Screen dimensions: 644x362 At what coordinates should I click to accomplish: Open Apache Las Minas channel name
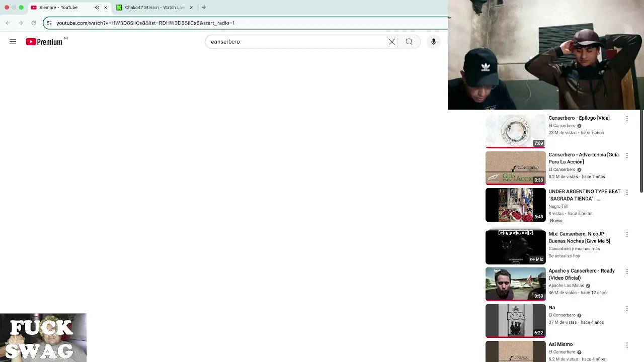[x=567, y=286]
